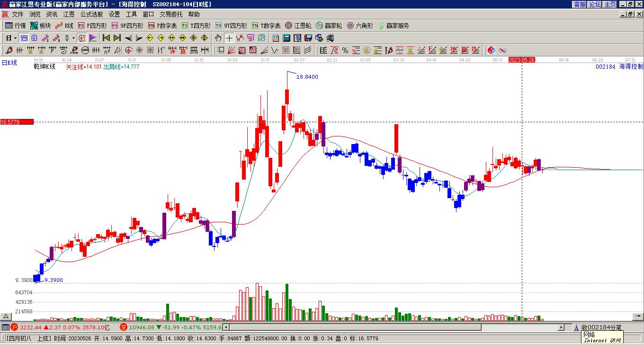Jump to first bar with skip-back icon

(106, 38)
